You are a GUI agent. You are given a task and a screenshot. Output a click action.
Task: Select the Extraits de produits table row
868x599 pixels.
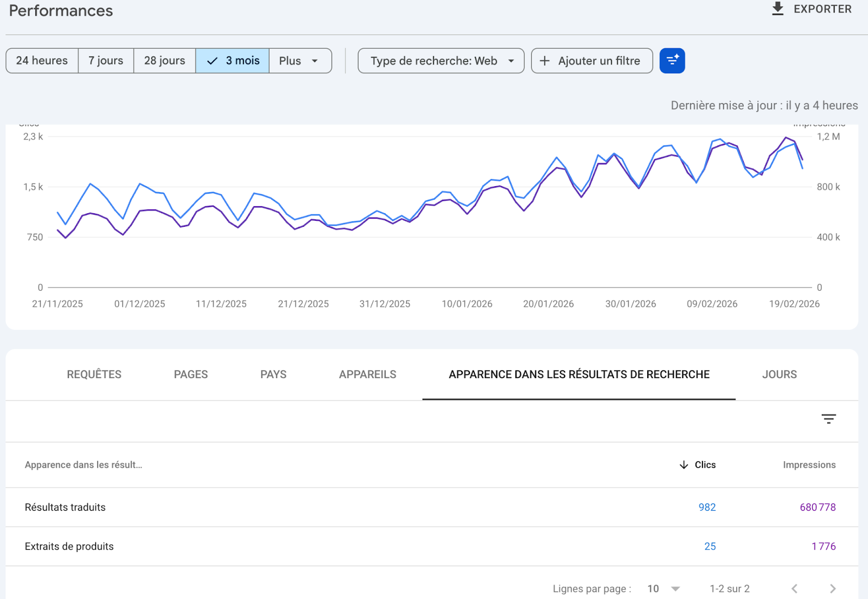[x=69, y=546]
